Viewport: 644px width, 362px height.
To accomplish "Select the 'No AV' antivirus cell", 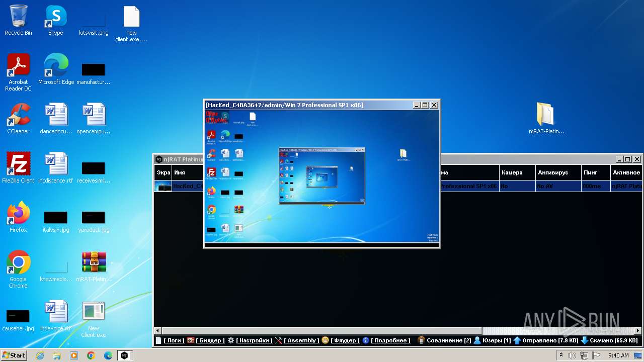I will point(558,186).
